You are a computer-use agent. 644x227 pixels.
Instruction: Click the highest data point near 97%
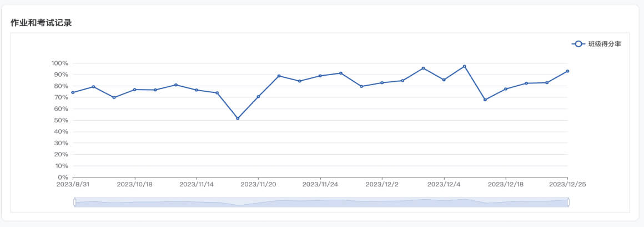point(465,66)
